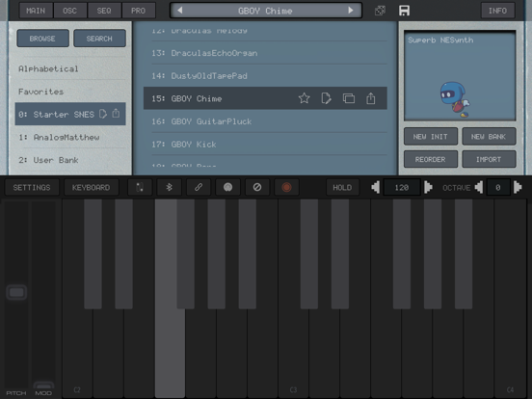Load preset 17: GBOY Kick

[x=265, y=144]
